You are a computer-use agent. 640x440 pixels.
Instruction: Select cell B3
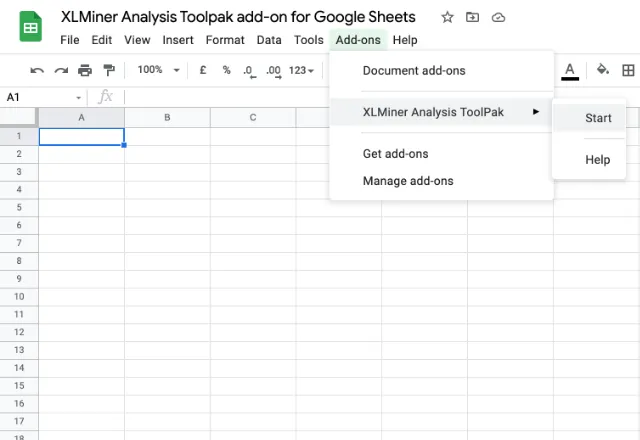coord(167,172)
